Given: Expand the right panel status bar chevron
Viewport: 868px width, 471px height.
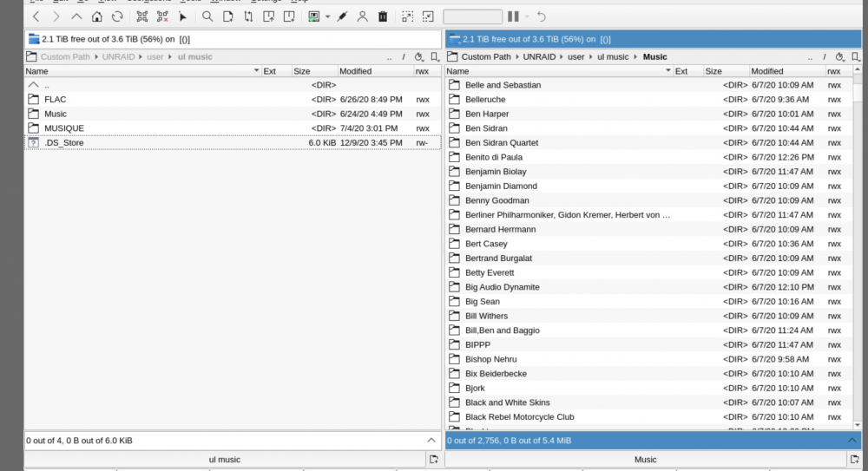Looking at the screenshot, I should point(852,441).
